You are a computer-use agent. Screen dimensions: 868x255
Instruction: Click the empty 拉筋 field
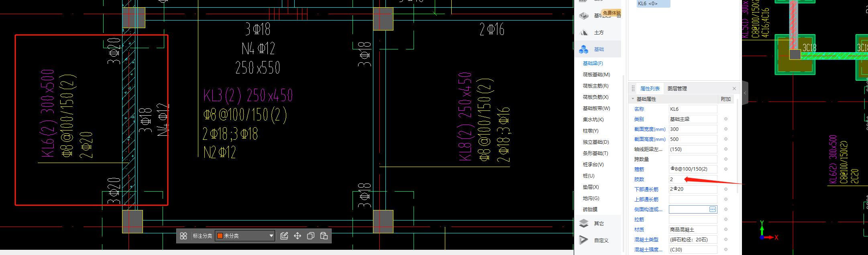click(x=693, y=220)
